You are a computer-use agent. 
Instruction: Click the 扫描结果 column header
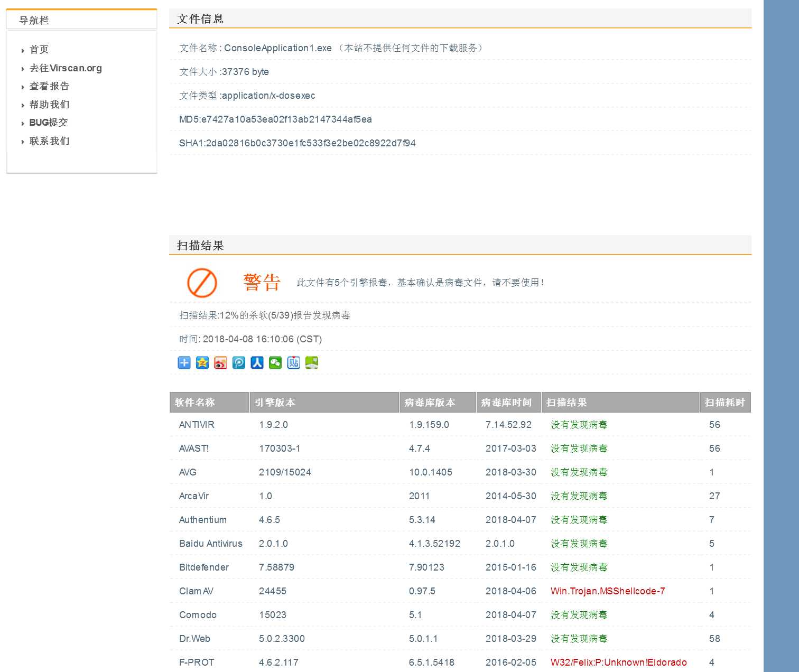pos(620,402)
